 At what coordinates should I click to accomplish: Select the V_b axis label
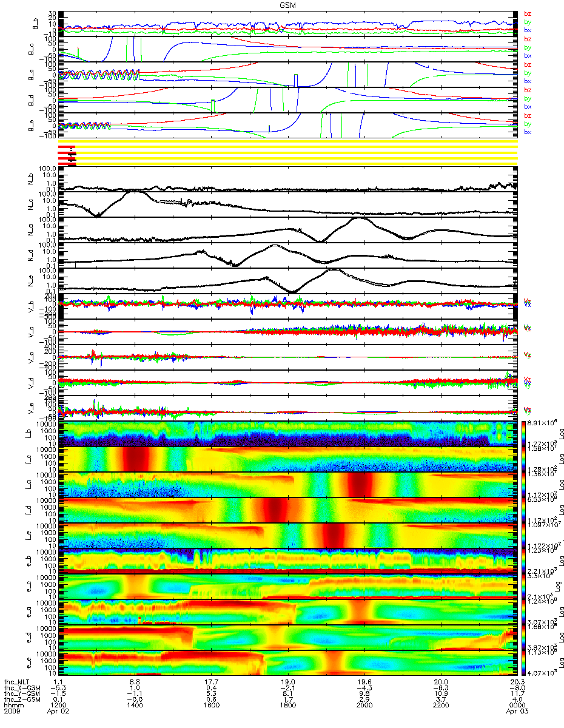pos(31,308)
